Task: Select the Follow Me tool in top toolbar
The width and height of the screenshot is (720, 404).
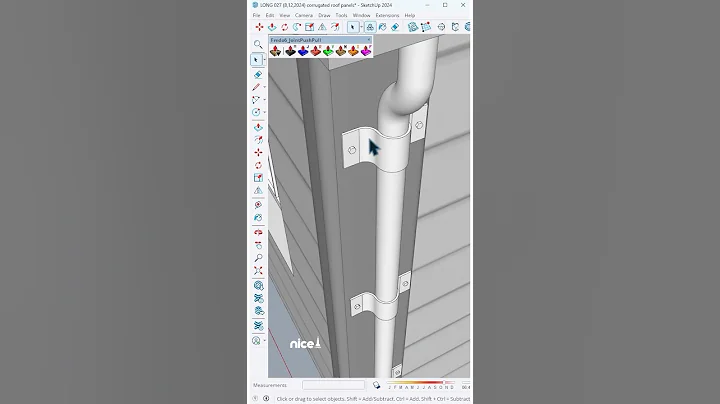Action: point(297,27)
